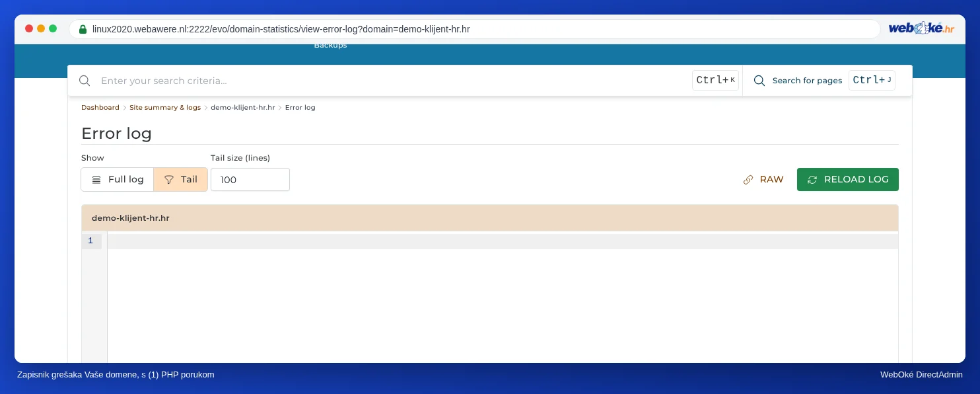Image resolution: width=980 pixels, height=394 pixels.
Task: Maximize window with green button
Action: pyautogui.click(x=53, y=28)
